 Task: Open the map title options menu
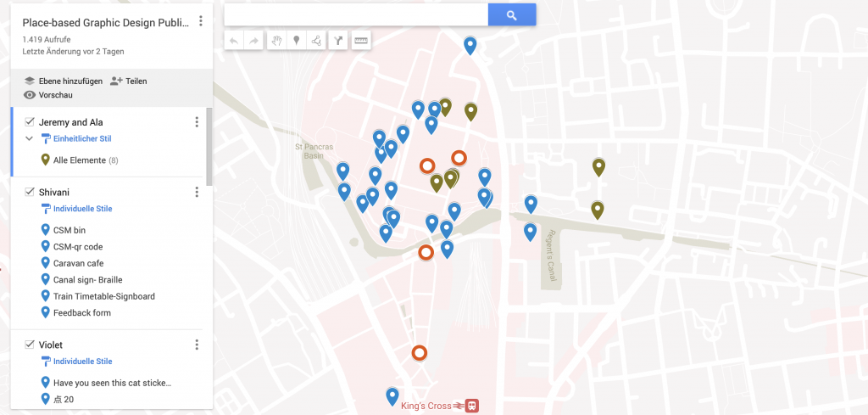pos(201,21)
